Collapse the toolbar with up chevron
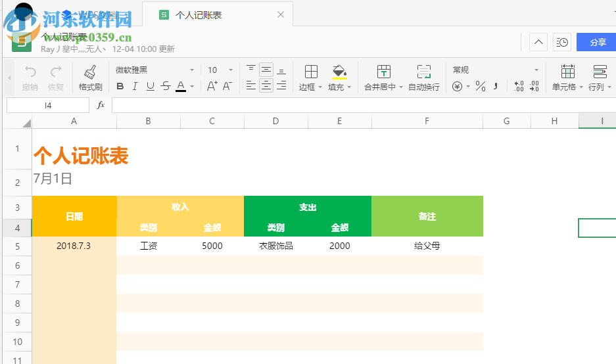The height and width of the screenshot is (364, 616). [538, 42]
